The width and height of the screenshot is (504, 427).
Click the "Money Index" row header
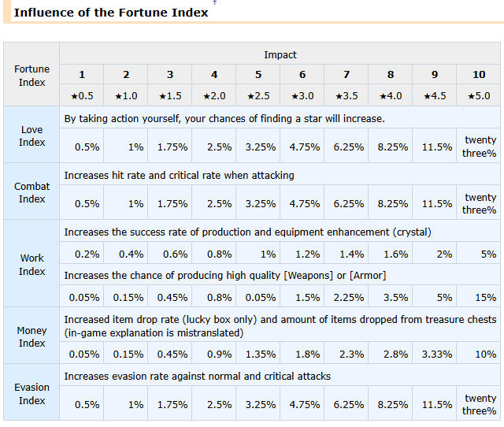coord(32,336)
